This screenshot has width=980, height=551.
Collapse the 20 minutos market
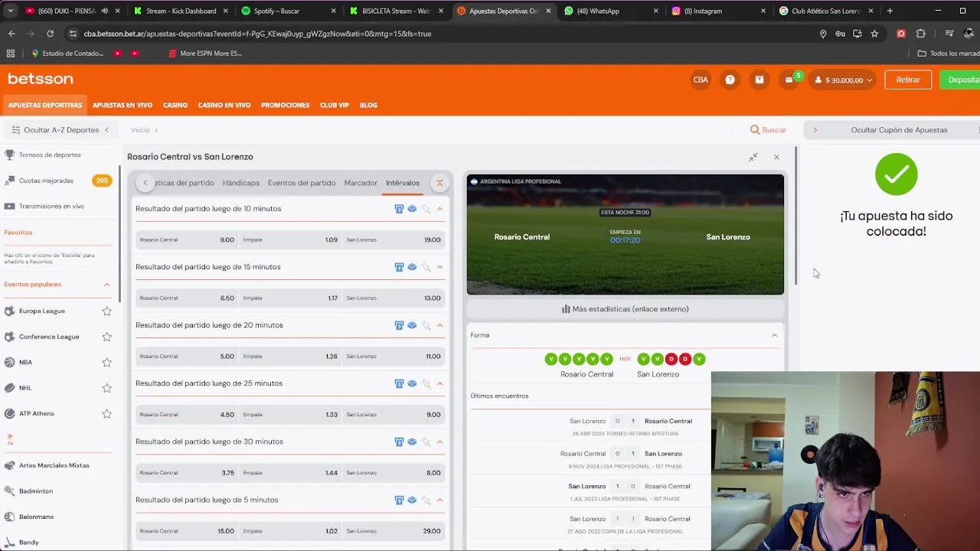439,325
